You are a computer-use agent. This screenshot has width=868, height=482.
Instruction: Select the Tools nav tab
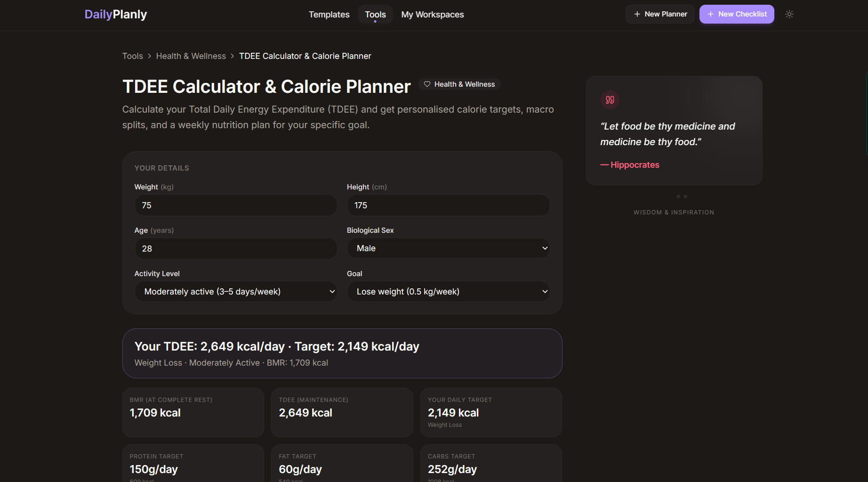pos(375,15)
